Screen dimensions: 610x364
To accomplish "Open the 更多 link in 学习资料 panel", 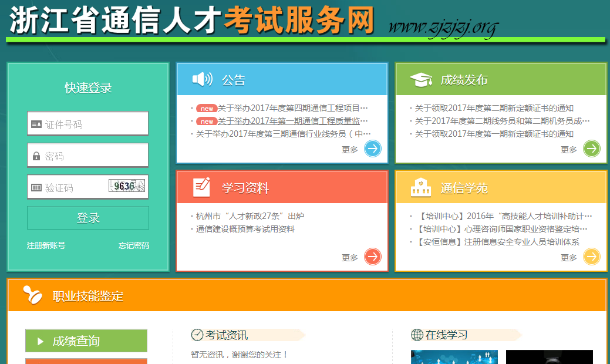I will [x=348, y=257].
